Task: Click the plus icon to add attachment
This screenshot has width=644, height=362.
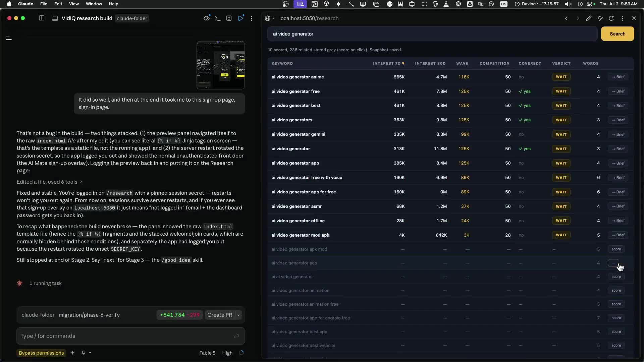Action: click(72, 353)
